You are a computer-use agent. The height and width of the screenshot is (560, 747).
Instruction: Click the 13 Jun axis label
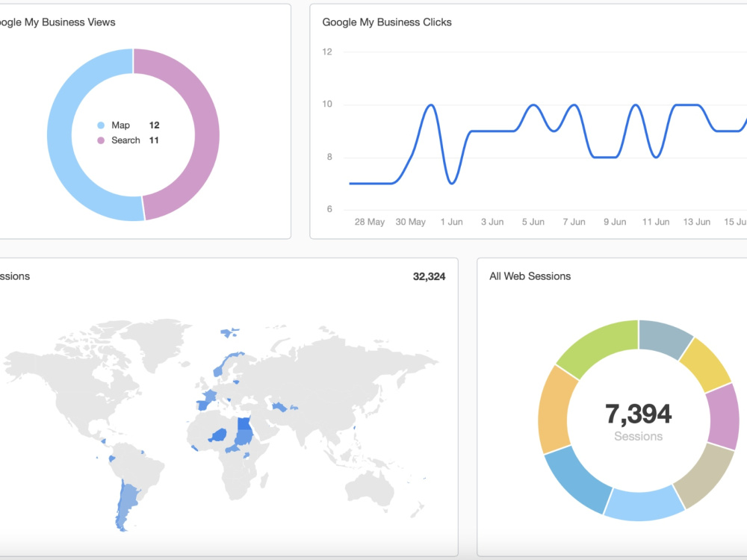[697, 222]
